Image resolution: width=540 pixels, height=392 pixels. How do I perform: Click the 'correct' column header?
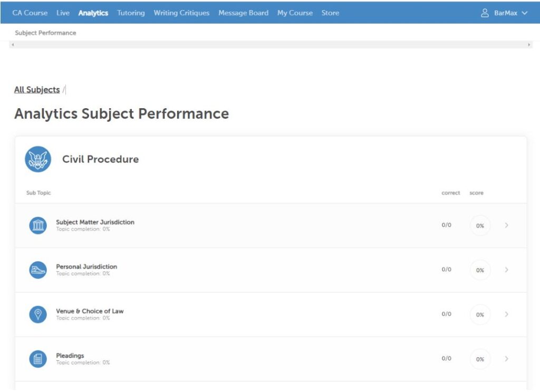click(x=451, y=193)
